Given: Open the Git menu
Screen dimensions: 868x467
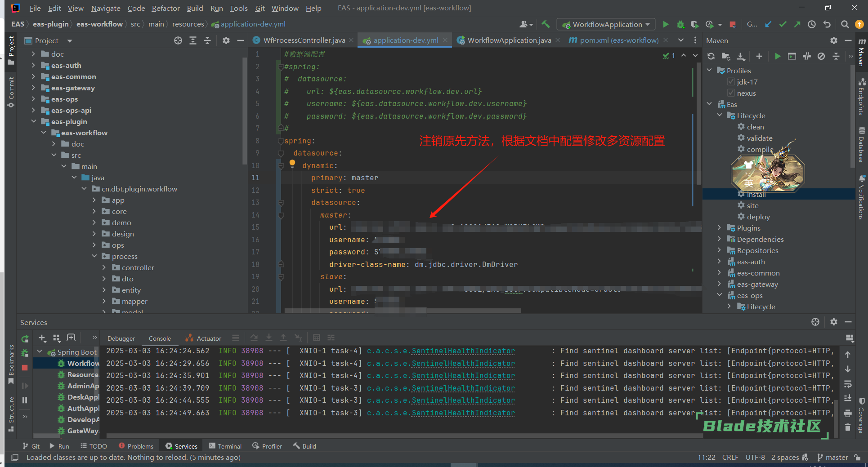Looking at the screenshot, I should tap(260, 8).
